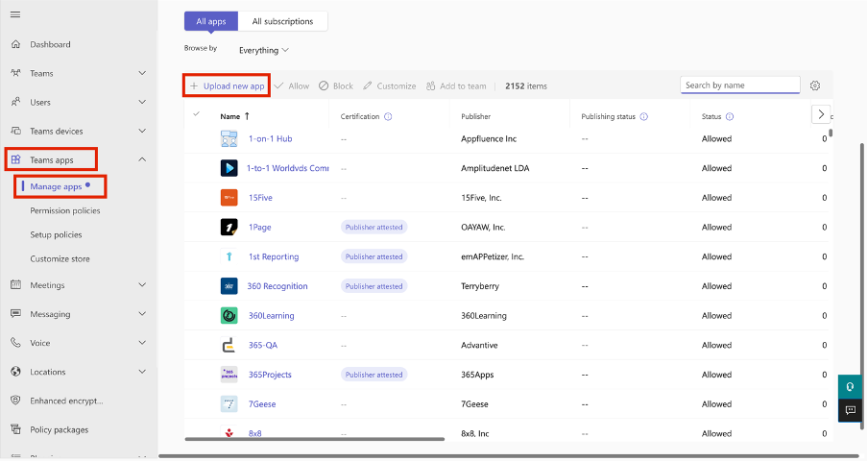Click the Teams sidebar icon
868x462 pixels.
pos(15,73)
